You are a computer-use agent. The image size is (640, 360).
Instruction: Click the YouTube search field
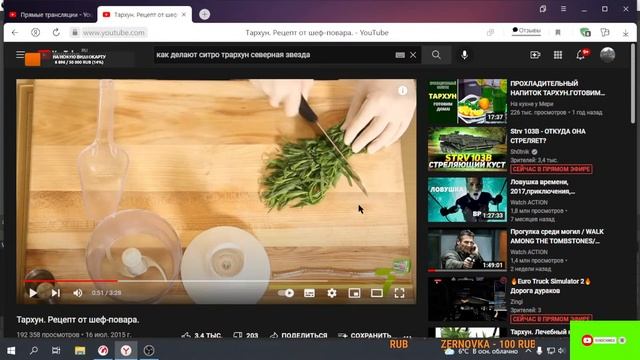(273, 55)
